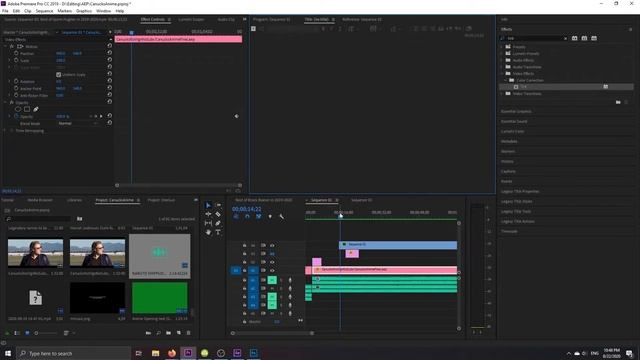Toggle animation stopwatch for Opacity
The height and width of the screenshot is (360, 640).
pyautogui.click(x=16, y=116)
